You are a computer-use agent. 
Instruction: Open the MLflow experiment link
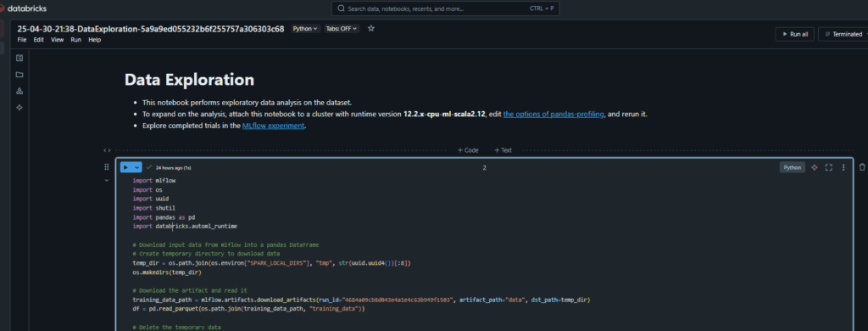pos(274,126)
